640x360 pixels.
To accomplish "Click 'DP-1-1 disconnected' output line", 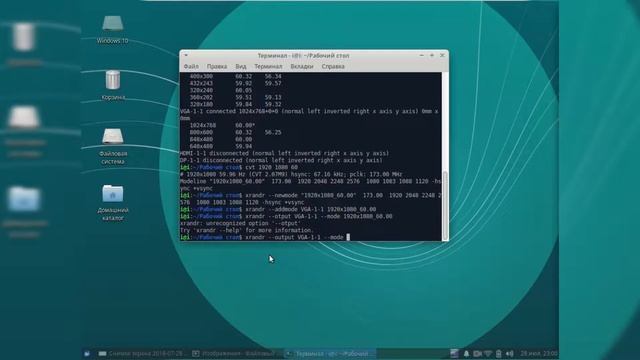I will (x=281, y=160).
